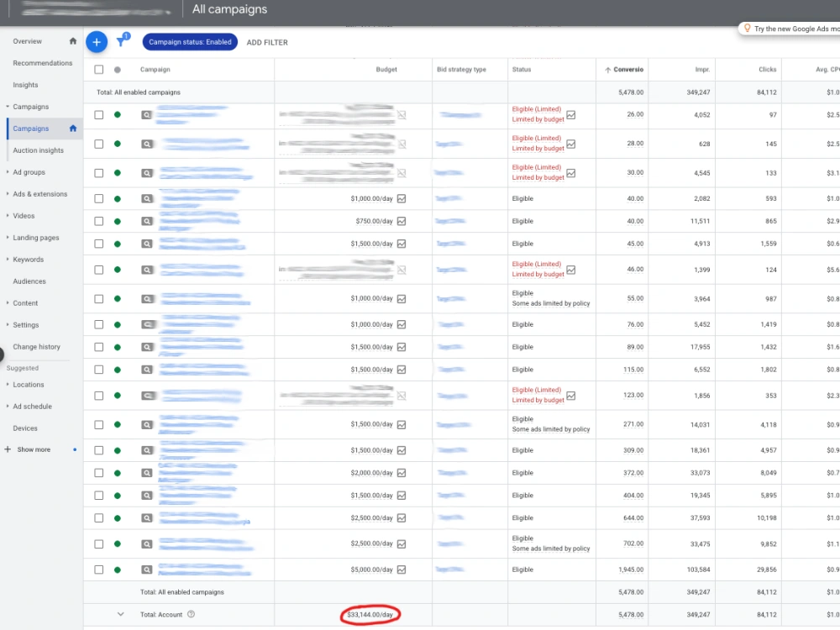
Task: Check the box for 26.00 conversions row
Action: tap(98, 114)
